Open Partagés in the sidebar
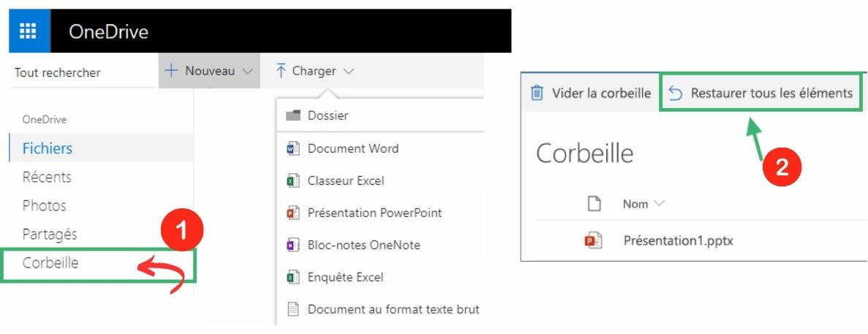The width and height of the screenshot is (868, 334). click(50, 235)
